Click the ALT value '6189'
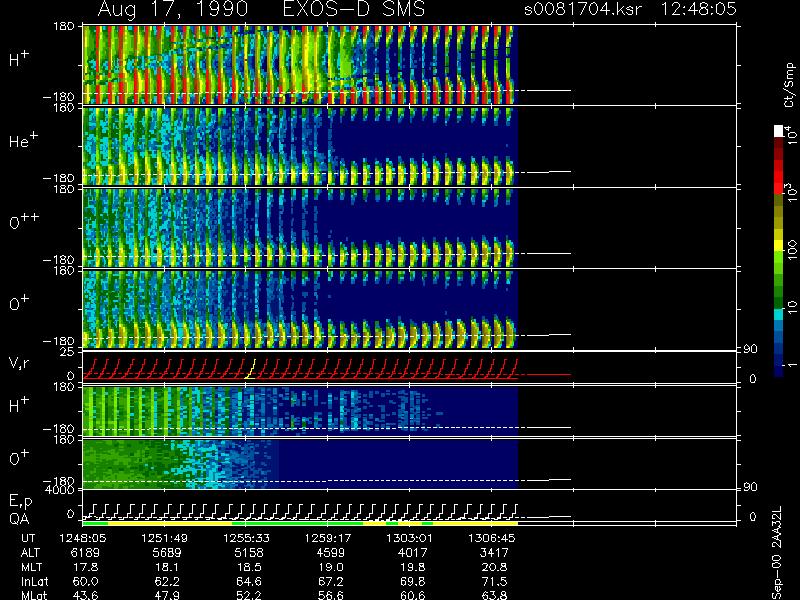 (85, 553)
